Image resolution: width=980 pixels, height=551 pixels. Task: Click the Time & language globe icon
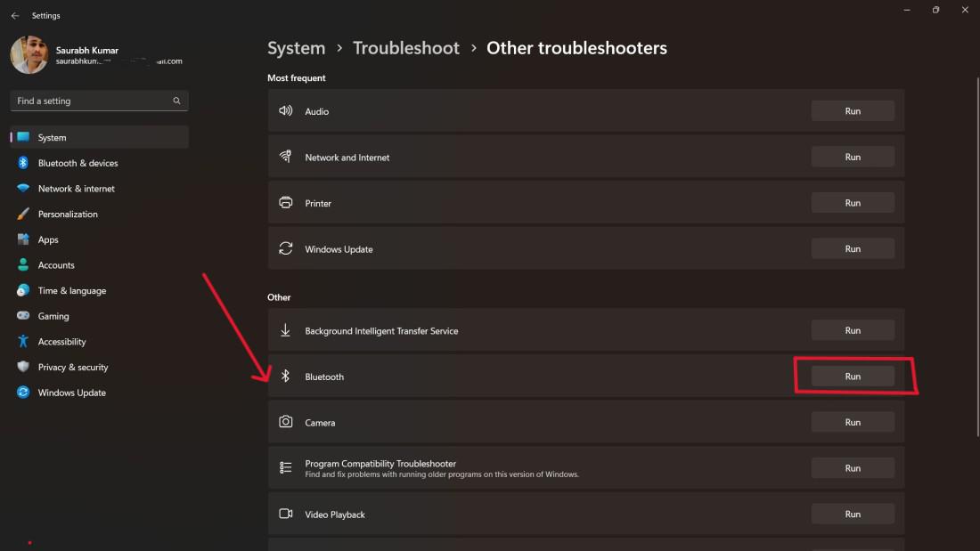click(x=23, y=291)
